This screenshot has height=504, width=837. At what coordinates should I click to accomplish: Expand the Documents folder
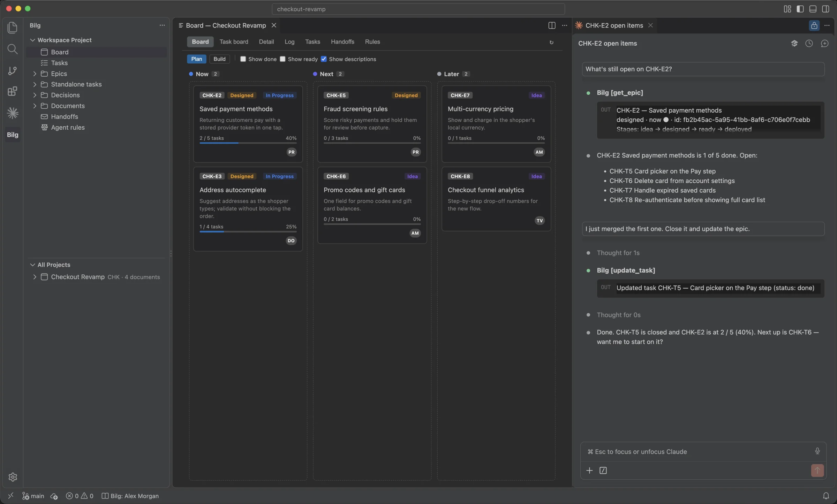[x=35, y=106]
